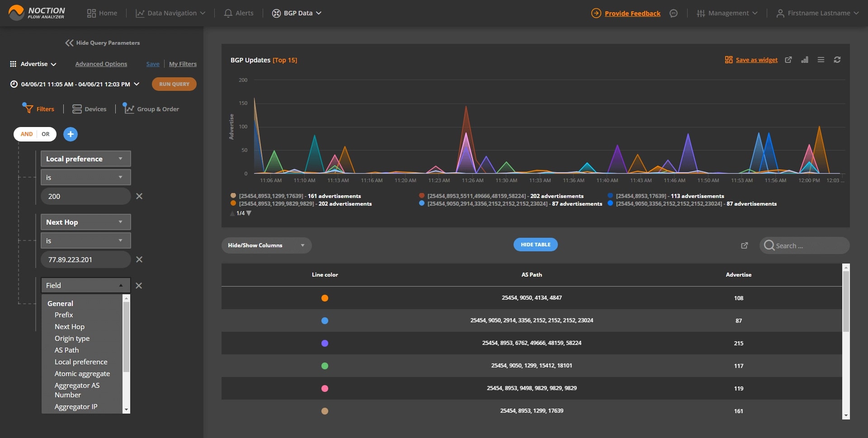
Task: Switch the filter logic to AND
Action: click(x=26, y=134)
